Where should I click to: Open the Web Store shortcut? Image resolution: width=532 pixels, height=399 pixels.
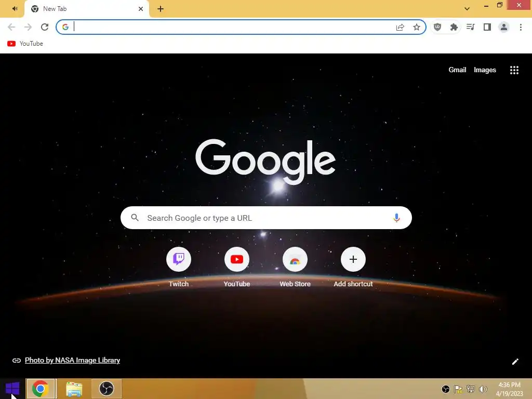[295, 268]
